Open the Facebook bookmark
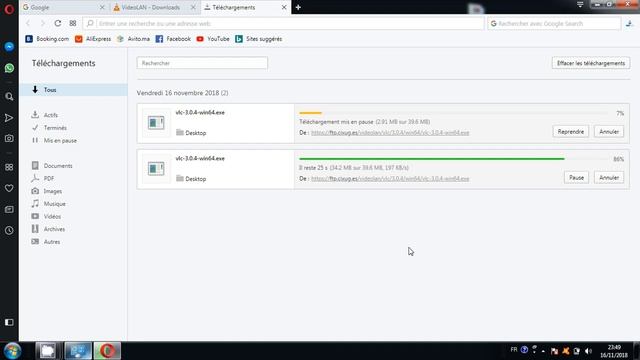640x360 pixels. (x=173, y=39)
